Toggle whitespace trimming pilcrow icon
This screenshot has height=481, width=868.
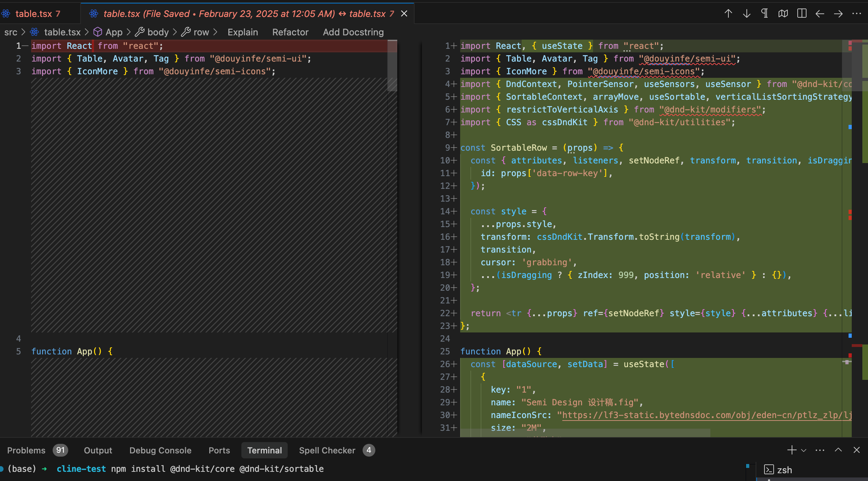pyautogui.click(x=764, y=13)
